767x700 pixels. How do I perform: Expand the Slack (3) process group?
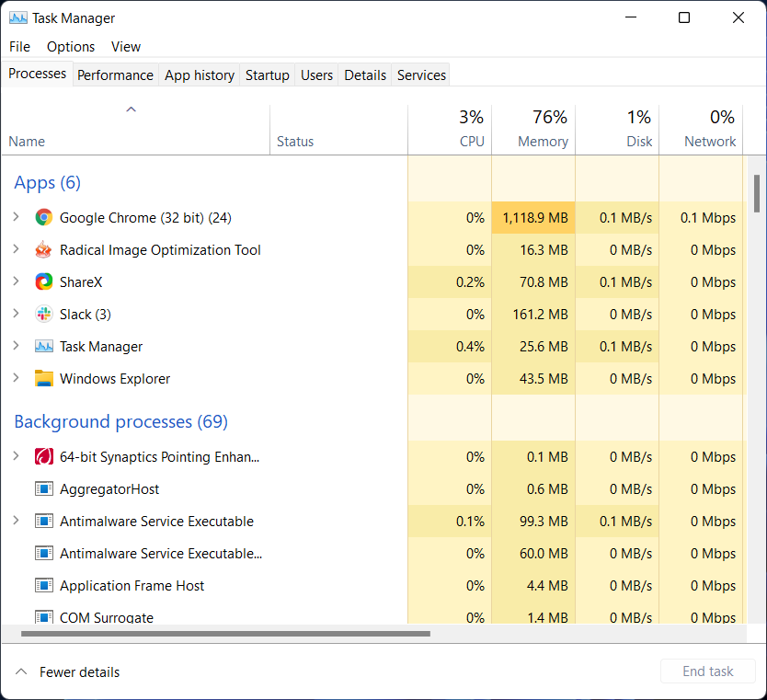17,314
